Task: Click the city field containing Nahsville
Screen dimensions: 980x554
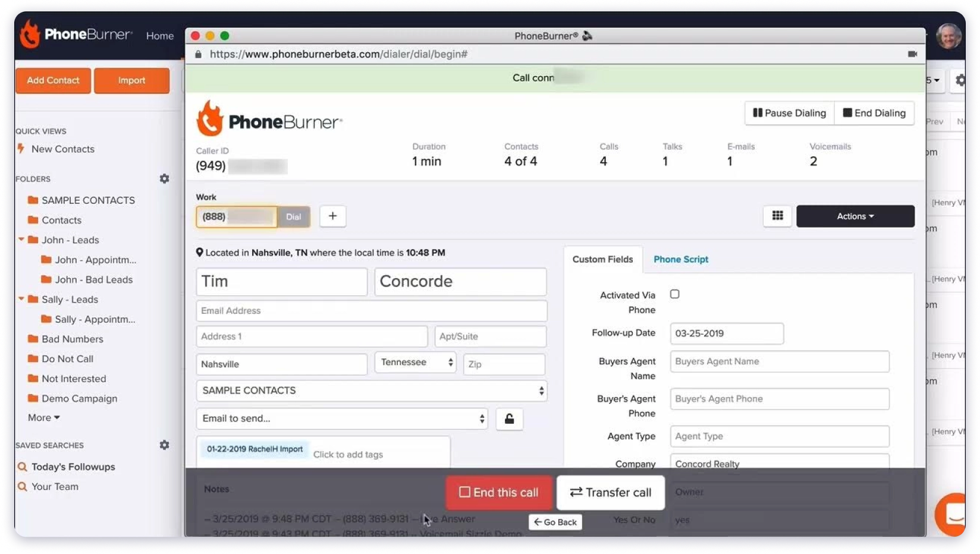Action: (282, 364)
